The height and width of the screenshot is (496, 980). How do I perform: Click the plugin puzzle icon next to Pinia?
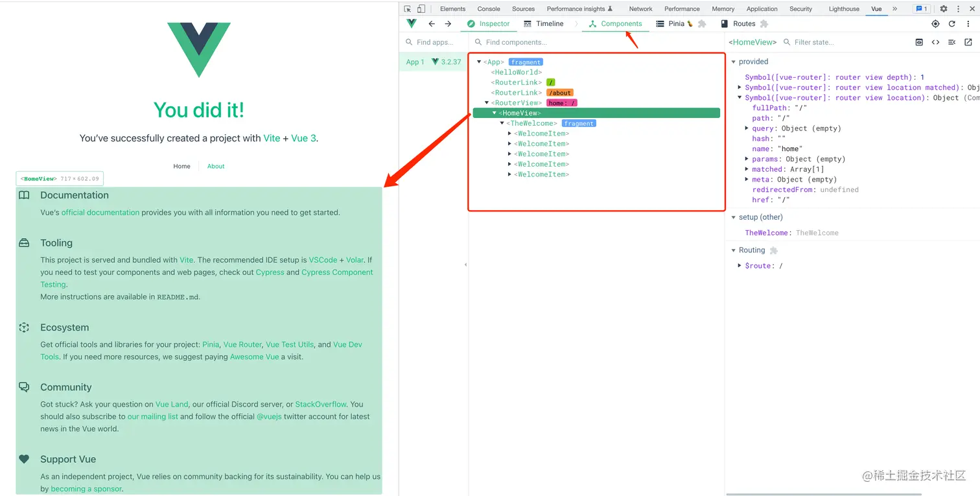click(702, 24)
